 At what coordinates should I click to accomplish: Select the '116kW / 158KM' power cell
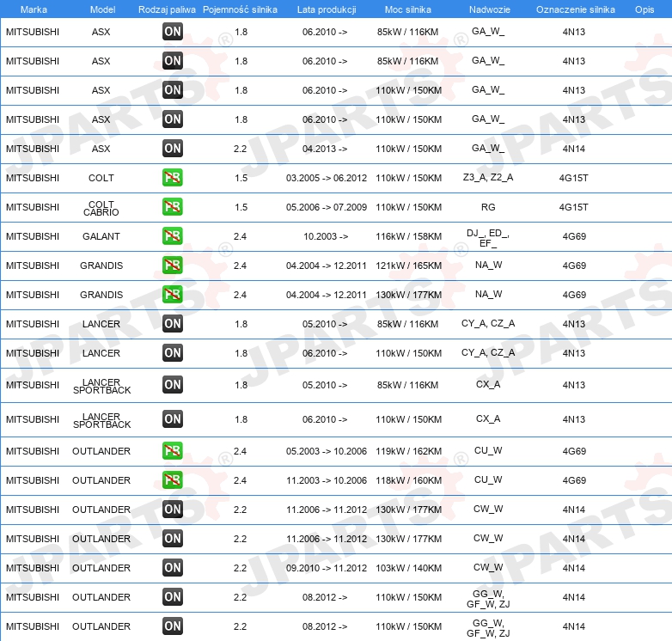(x=409, y=236)
